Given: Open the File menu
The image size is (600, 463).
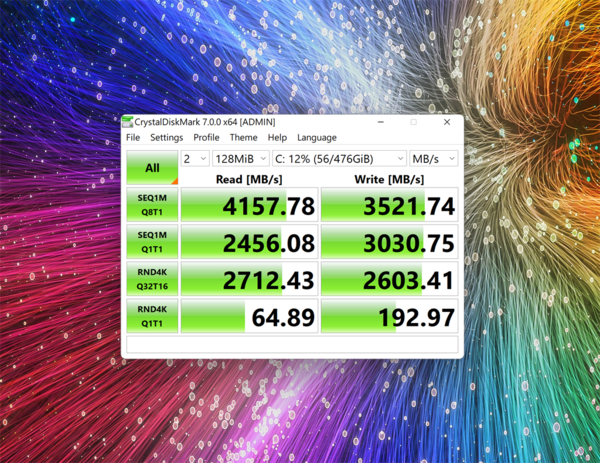Looking at the screenshot, I should pyautogui.click(x=133, y=137).
